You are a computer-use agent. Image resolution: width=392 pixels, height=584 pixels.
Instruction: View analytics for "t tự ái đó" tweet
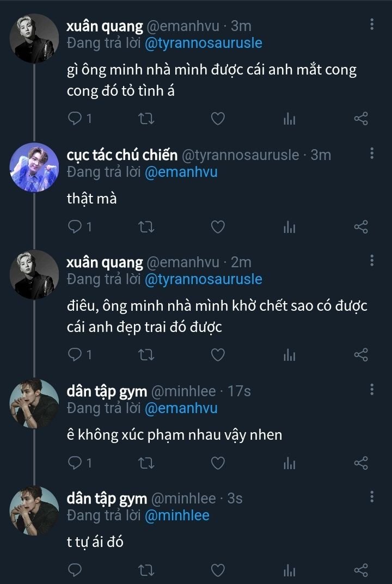pyautogui.click(x=289, y=570)
